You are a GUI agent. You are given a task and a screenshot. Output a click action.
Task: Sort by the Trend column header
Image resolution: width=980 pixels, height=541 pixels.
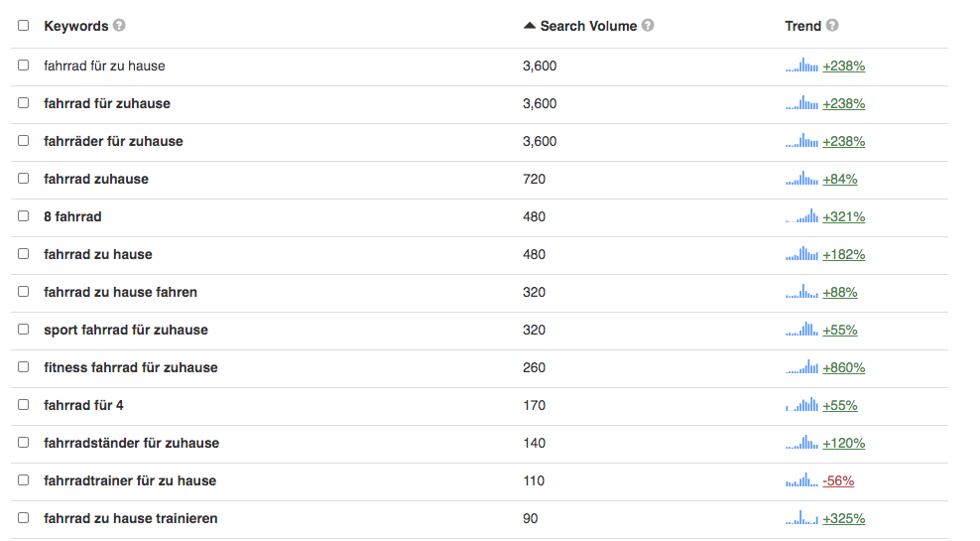803,26
